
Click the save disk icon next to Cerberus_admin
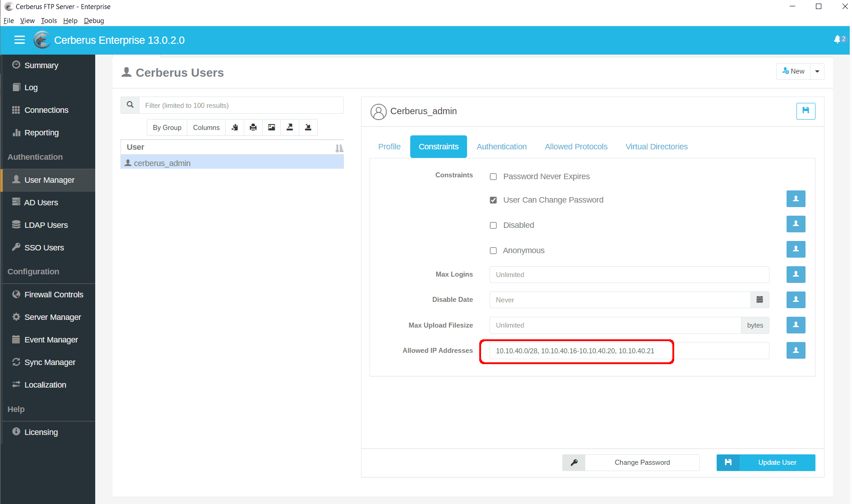coord(806,111)
